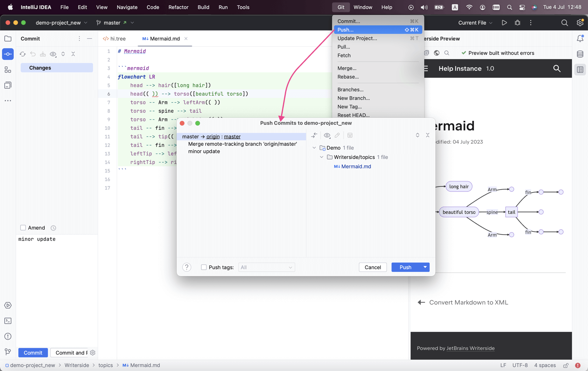588x371 pixels.
Task: Click the Rollback changes icon
Action: pos(33,54)
